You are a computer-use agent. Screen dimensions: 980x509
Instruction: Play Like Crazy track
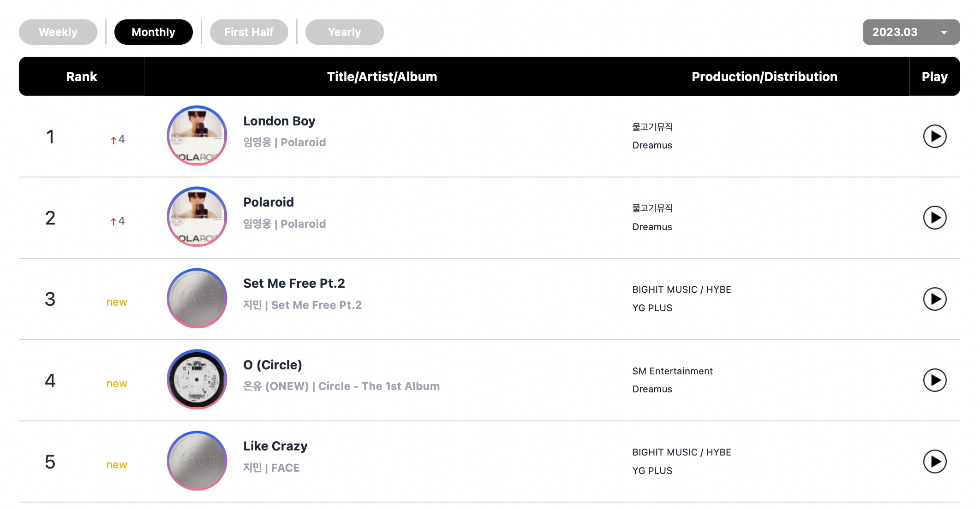click(x=935, y=462)
